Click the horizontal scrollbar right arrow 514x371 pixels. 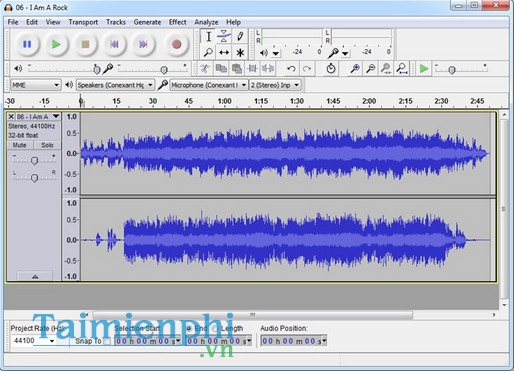494,314
